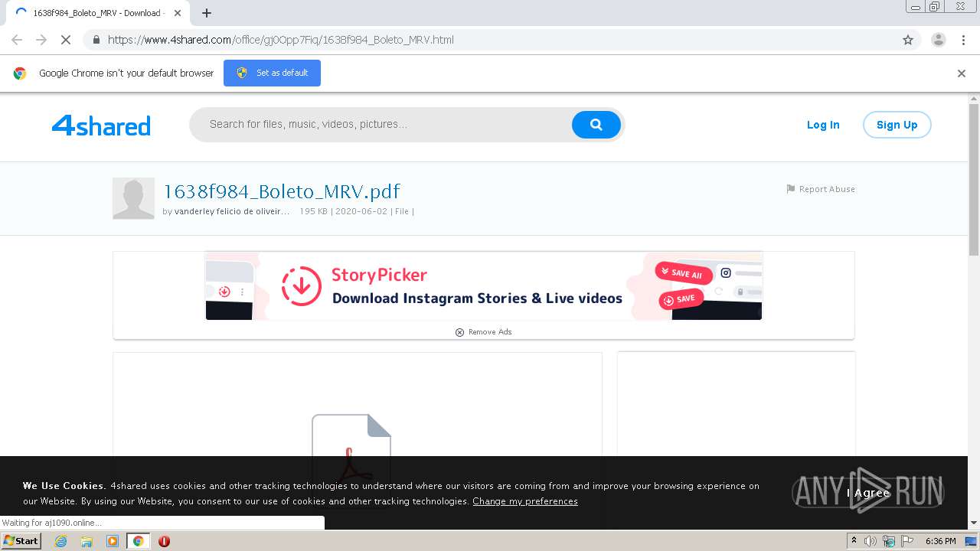The width and height of the screenshot is (980, 551).
Task: Go to 4shared home logo
Action: 101,126
